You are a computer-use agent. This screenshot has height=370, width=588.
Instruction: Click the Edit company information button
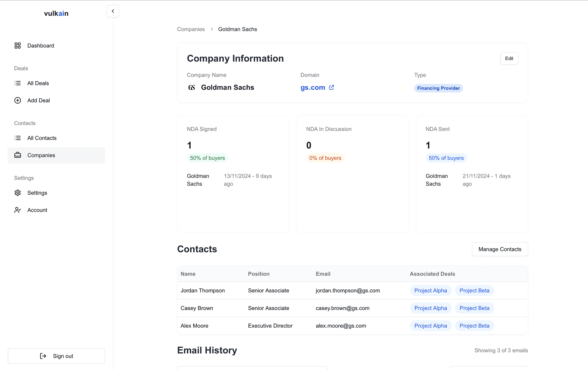[509, 59]
